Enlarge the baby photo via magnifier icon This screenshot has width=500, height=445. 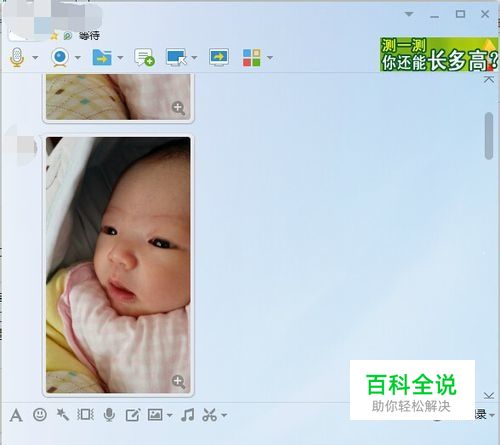178,382
